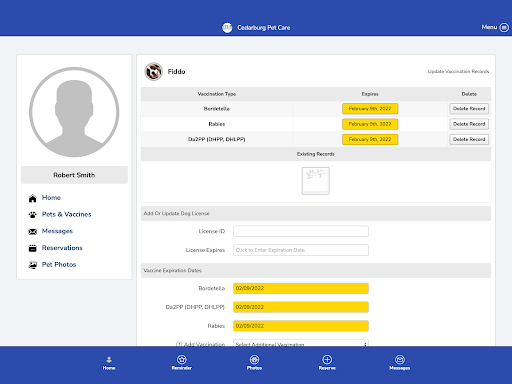
Task: Click the paw icon for Pets & Vaccines
Action: click(32, 215)
